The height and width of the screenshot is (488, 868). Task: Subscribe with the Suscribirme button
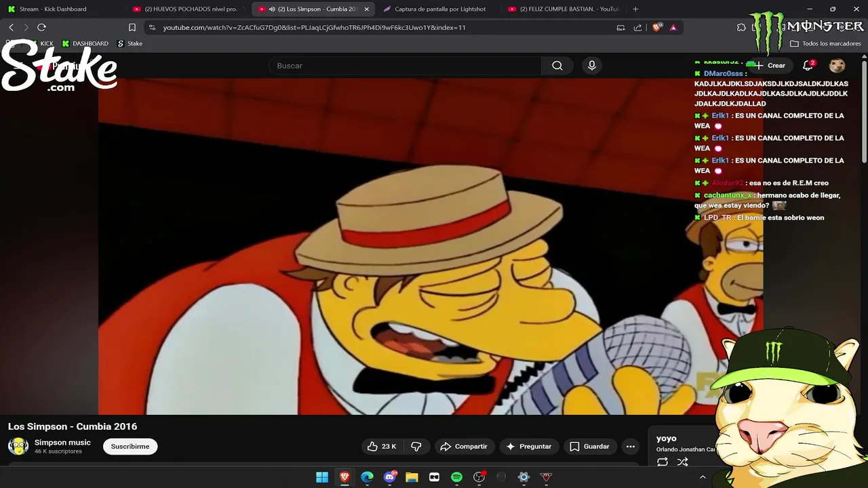(130, 446)
